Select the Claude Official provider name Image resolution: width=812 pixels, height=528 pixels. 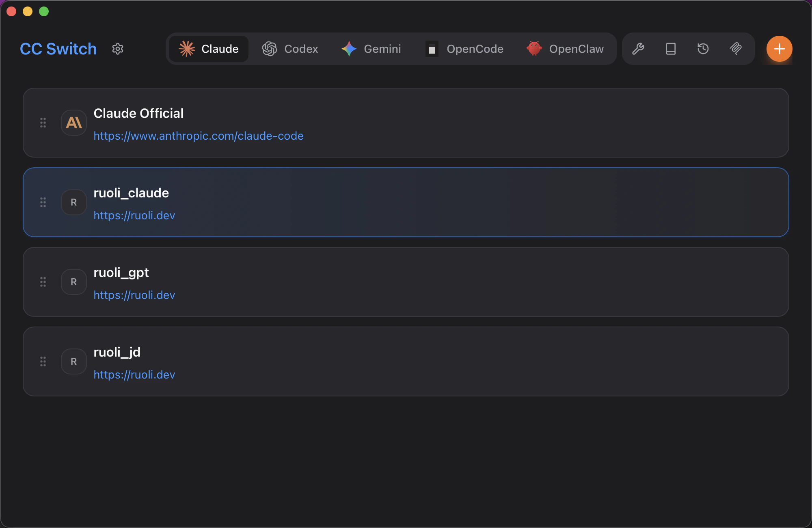138,113
